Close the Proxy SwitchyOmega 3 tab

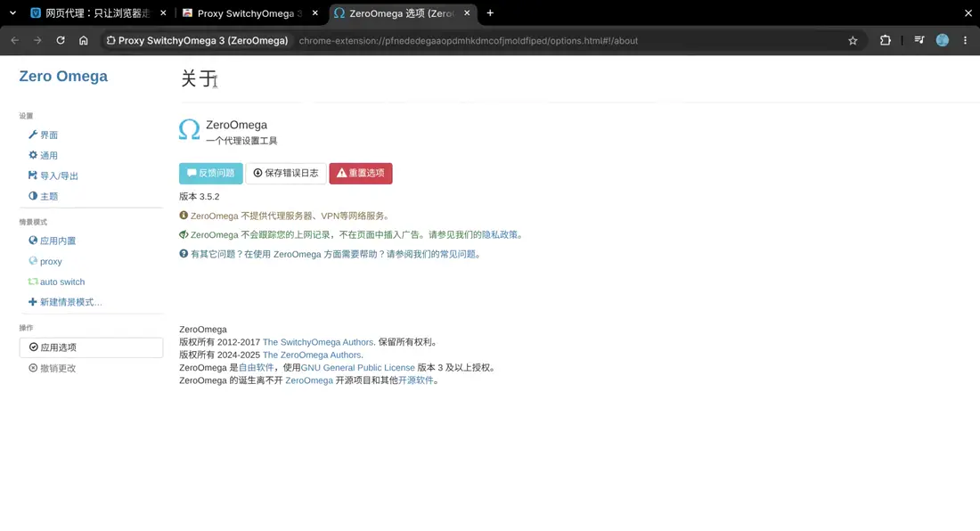(x=315, y=13)
